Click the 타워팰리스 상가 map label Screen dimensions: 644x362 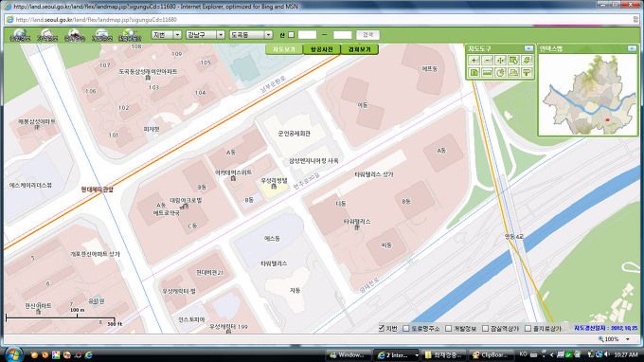pyautogui.click(x=374, y=174)
